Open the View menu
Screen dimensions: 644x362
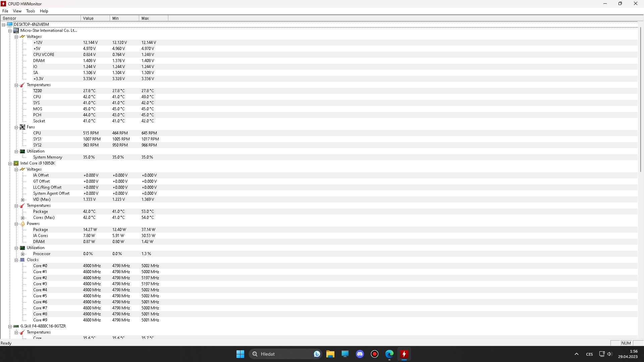[17, 11]
